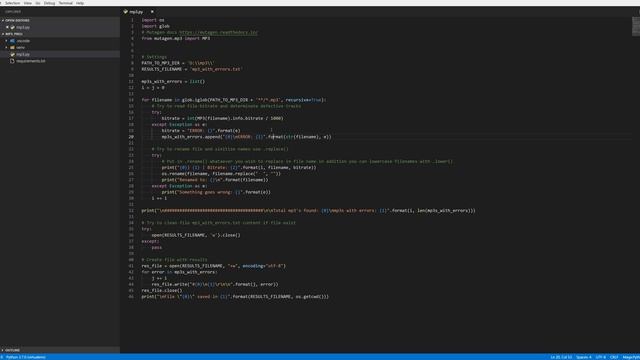Image resolution: width=640 pixels, height=360 pixels.
Task: Click 'i += 1' on line 30
Action: [159, 198]
